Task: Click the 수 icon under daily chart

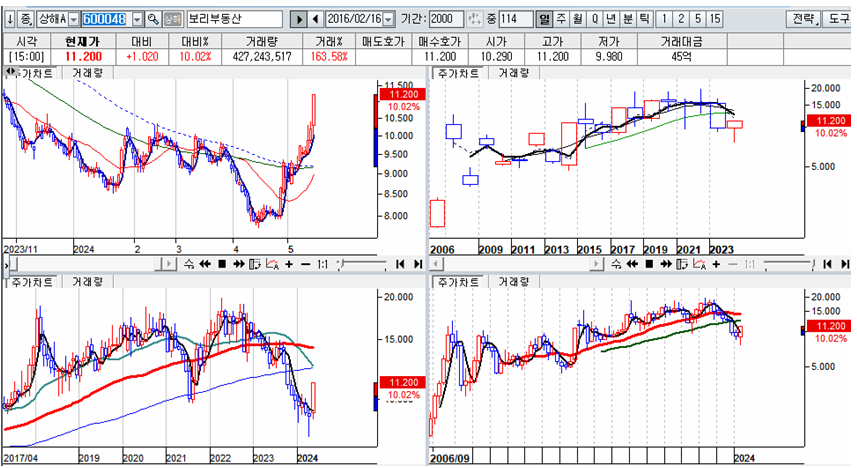Action: [x=189, y=264]
